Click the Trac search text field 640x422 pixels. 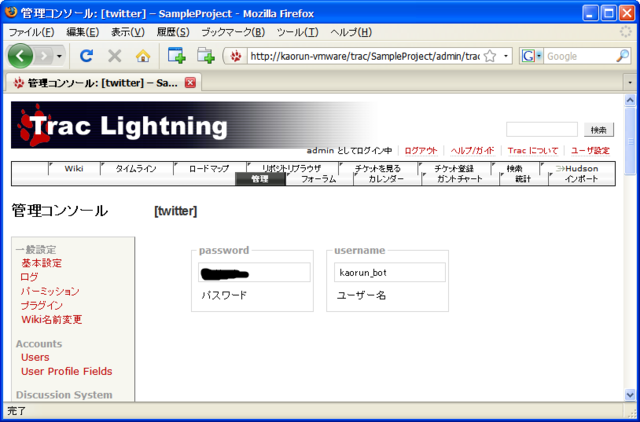[542, 129]
